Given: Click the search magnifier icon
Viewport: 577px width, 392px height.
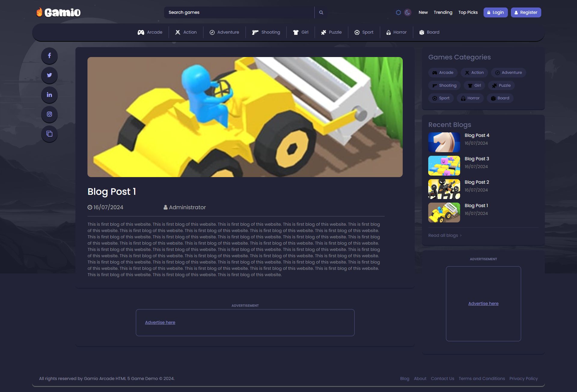Looking at the screenshot, I should [x=321, y=12].
